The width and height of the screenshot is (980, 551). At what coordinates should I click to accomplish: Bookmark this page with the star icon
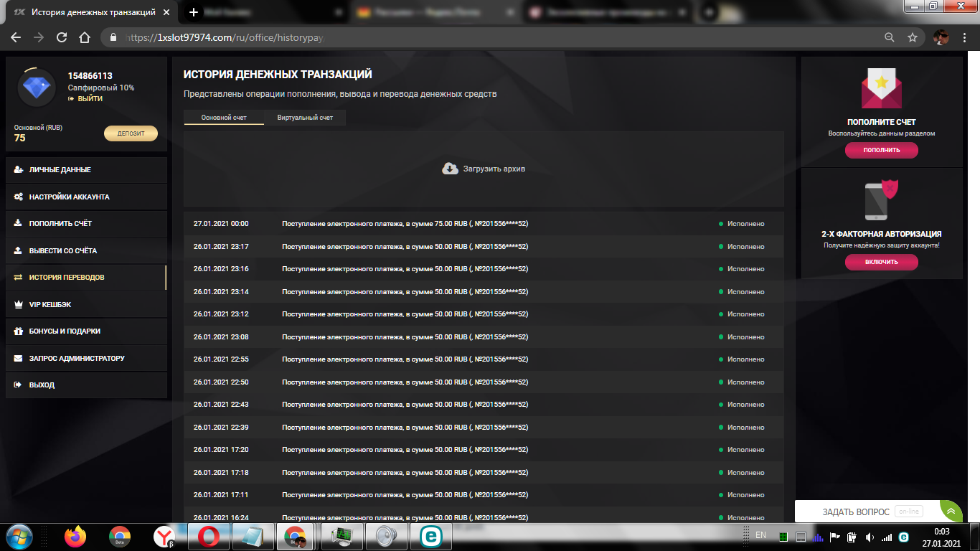[x=913, y=37]
